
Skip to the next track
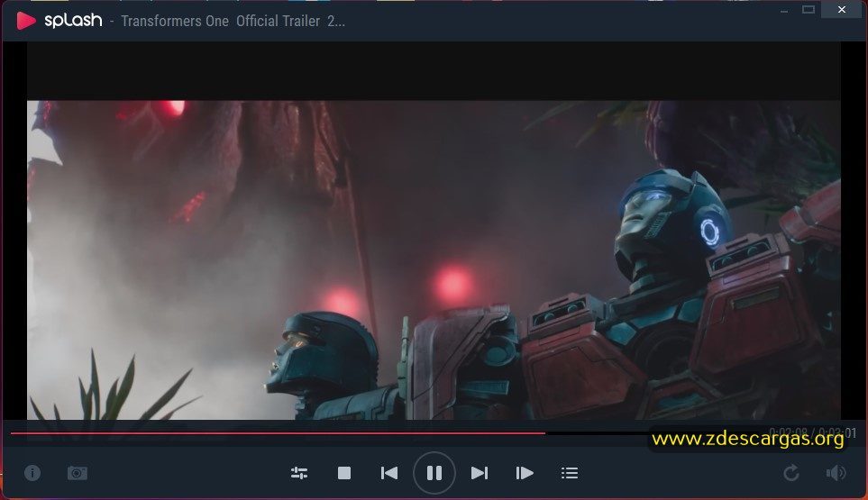480,473
